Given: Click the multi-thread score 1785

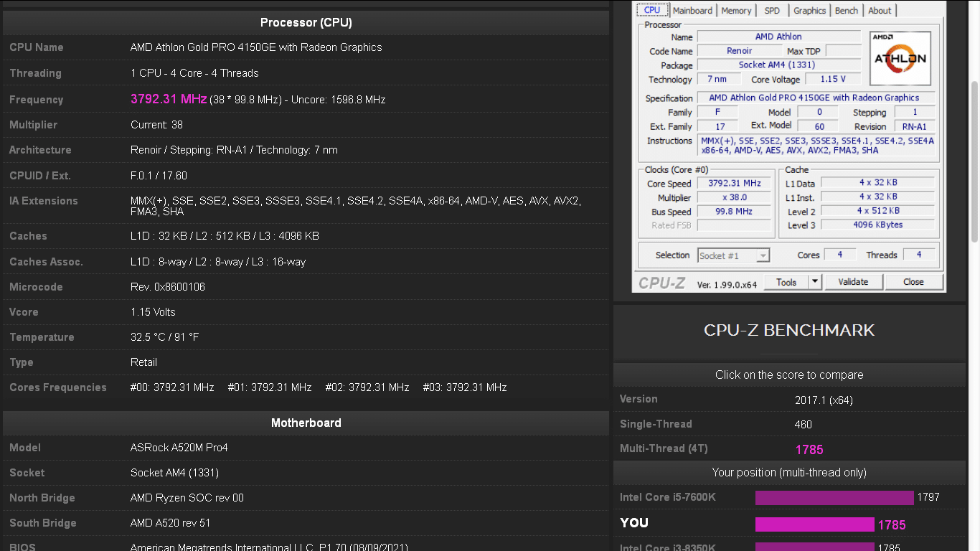Looking at the screenshot, I should (x=809, y=450).
